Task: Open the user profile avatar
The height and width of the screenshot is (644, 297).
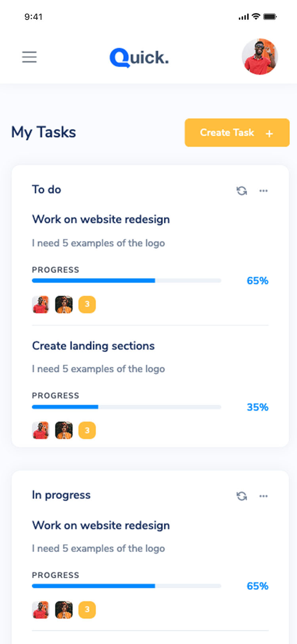Action: (x=260, y=57)
